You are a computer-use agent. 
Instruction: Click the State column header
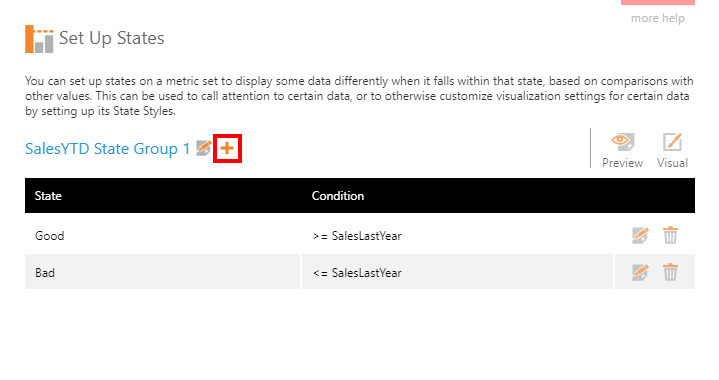48,196
